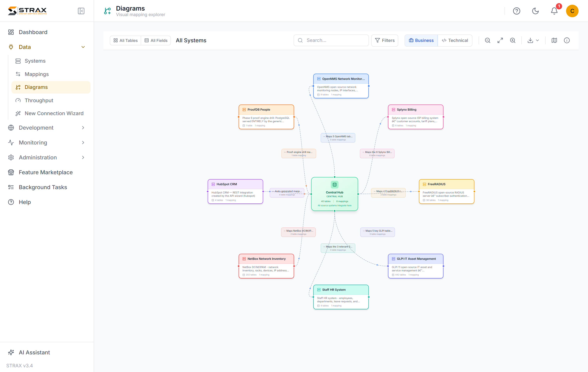The height and width of the screenshot is (372, 588).
Task: Open Background Tasks
Action: (x=47, y=187)
